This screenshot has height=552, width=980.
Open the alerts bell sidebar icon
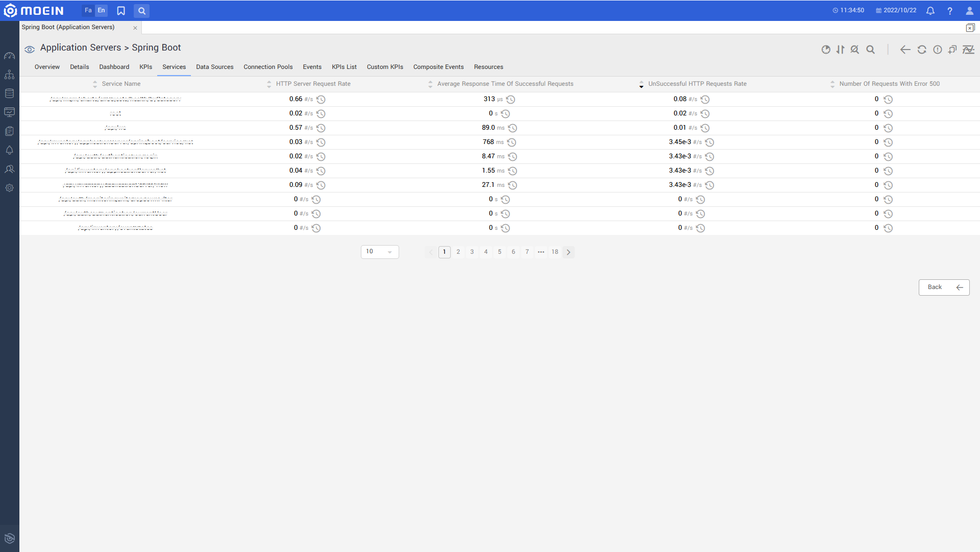pyautogui.click(x=9, y=150)
